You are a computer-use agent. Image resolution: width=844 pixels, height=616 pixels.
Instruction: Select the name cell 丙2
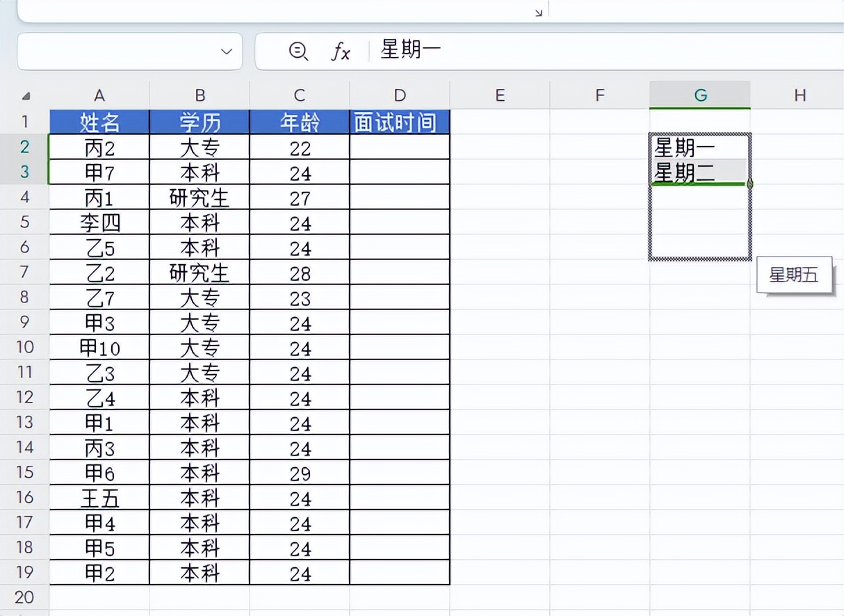(99, 147)
